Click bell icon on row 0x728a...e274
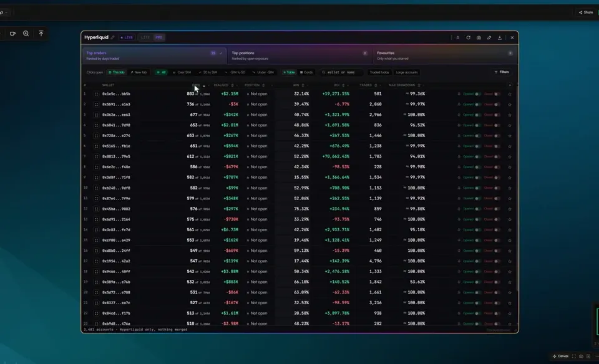 pos(459,135)
